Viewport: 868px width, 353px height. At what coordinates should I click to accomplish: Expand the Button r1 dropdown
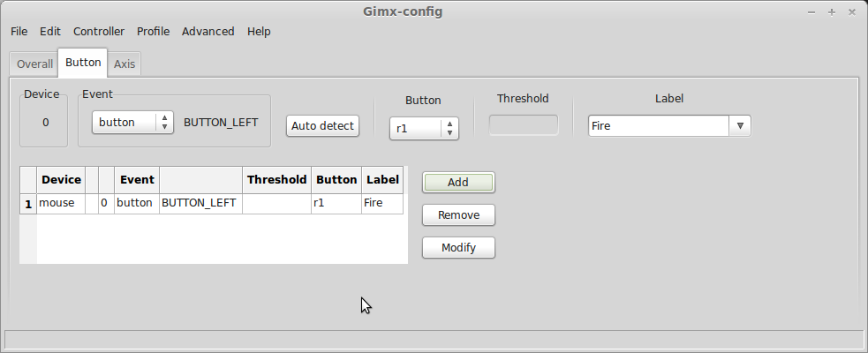(425, 128)
